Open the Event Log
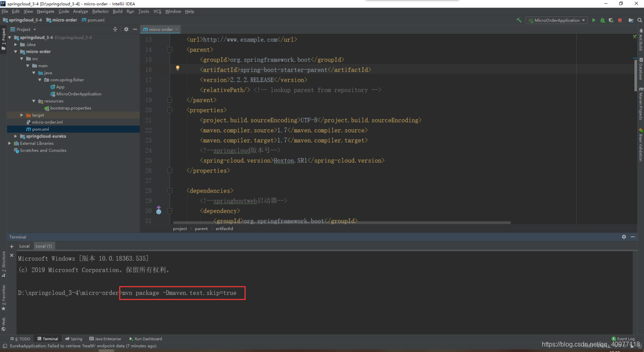This screenshot has height=352, width=644. pyautogui.click(x=623, y=339)
